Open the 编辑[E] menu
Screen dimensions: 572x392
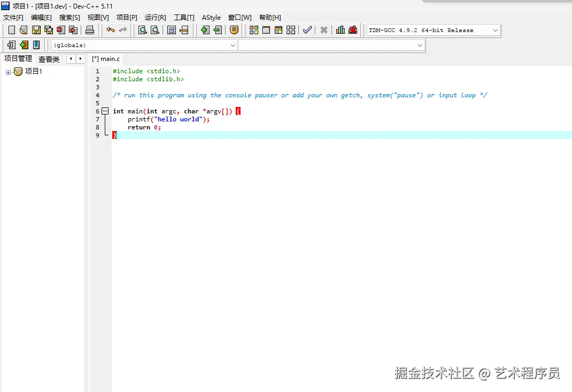point(41,18)
